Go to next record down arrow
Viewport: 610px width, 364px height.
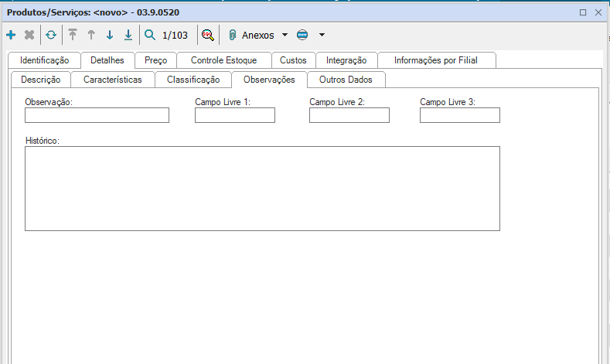(110, 35)
